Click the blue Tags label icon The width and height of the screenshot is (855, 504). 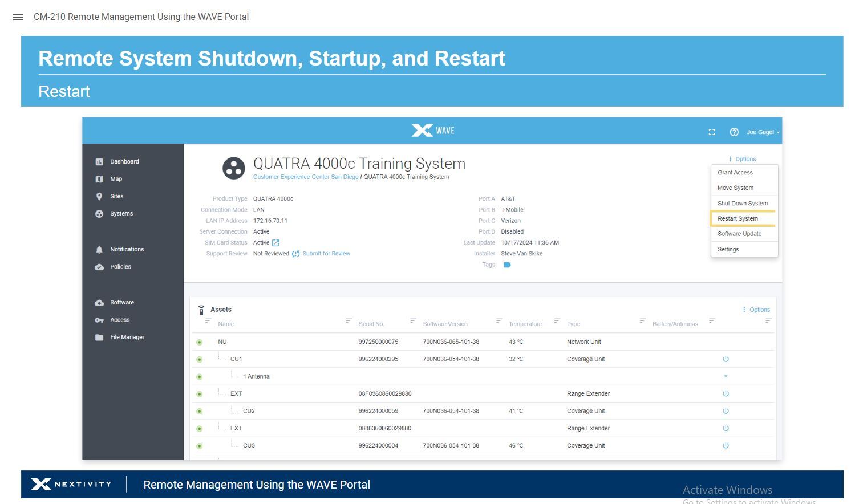point(507,265)
